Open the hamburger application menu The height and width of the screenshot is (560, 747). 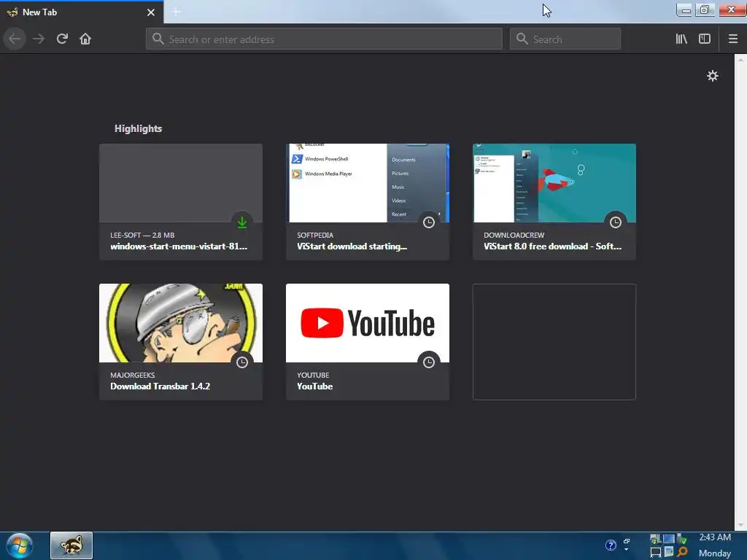point(732,39)
